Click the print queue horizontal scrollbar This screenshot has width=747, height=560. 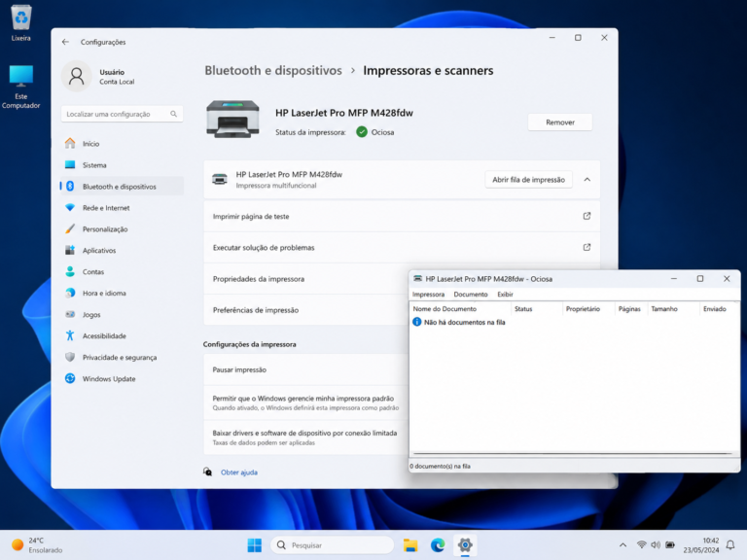point(573,454)
